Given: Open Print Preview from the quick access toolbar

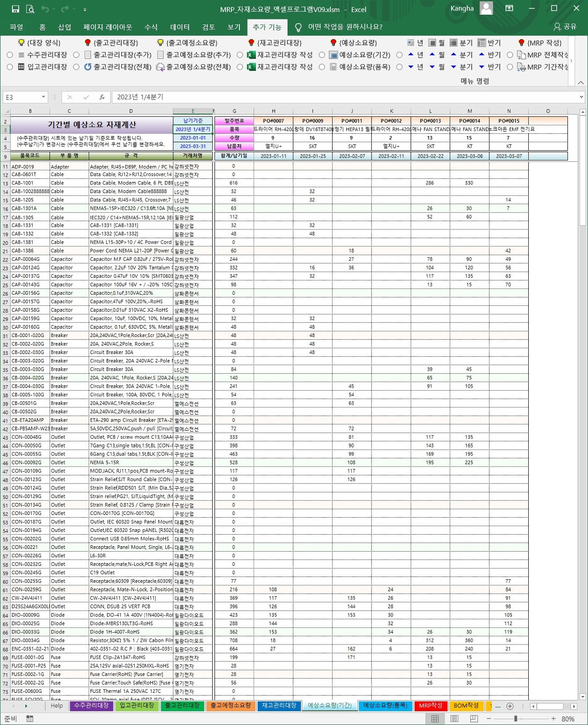Looking at the screenshot, I should [30, 9].
